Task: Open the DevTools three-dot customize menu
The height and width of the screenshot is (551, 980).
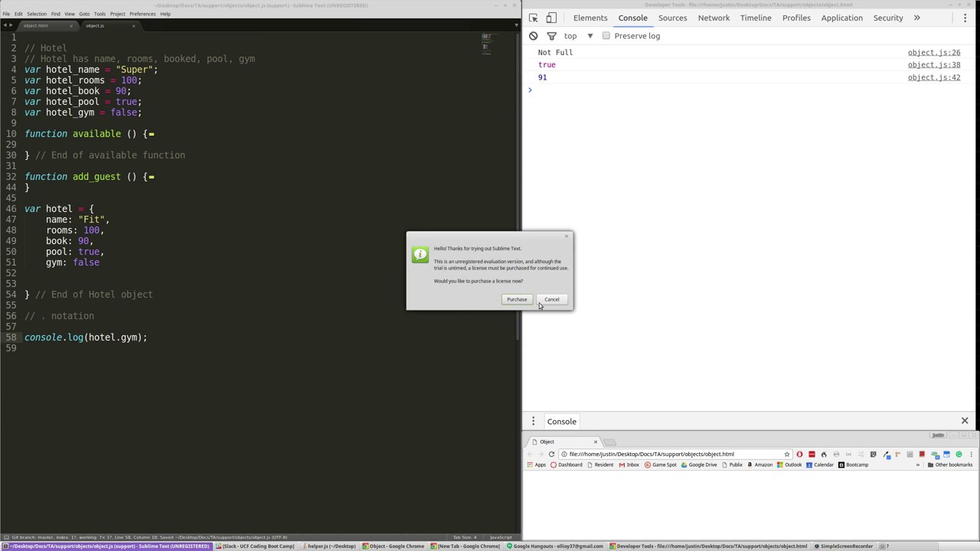Action: pyautogui.click(x=965, y=18)
